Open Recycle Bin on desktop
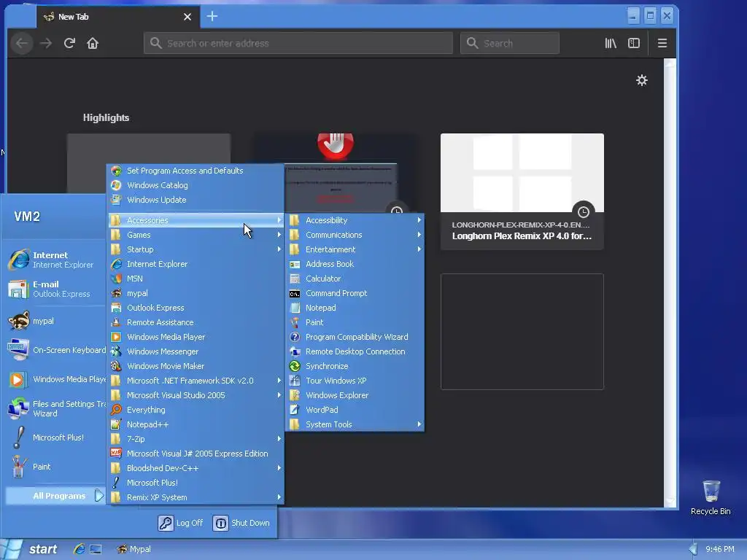The width and height of the screenshot is (747, 560). [711, 497]
